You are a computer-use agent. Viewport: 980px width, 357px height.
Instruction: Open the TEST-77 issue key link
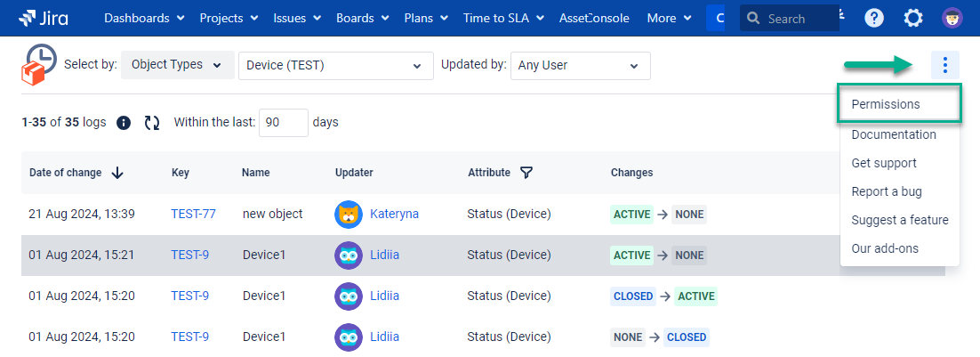193,214
